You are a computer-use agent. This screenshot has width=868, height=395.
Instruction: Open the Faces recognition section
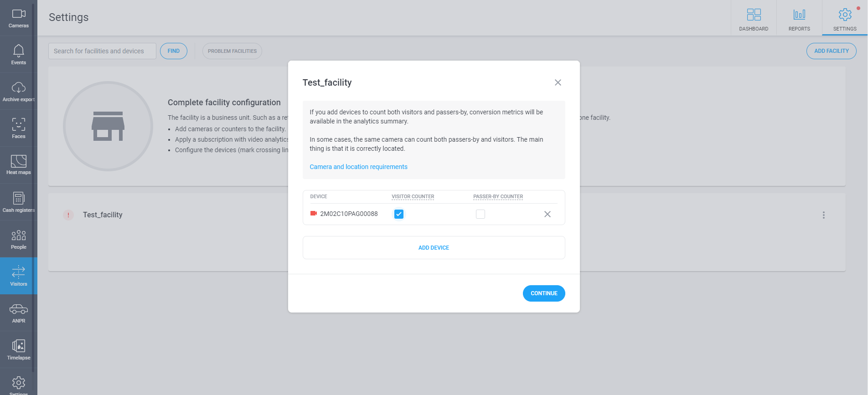(18, 128)
